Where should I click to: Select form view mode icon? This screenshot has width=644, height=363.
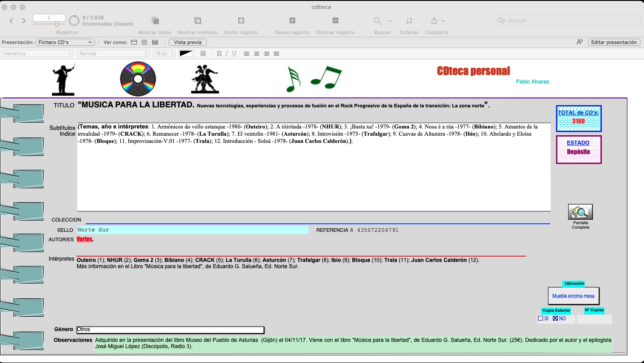pyautogui.click(x=134, y=42)
